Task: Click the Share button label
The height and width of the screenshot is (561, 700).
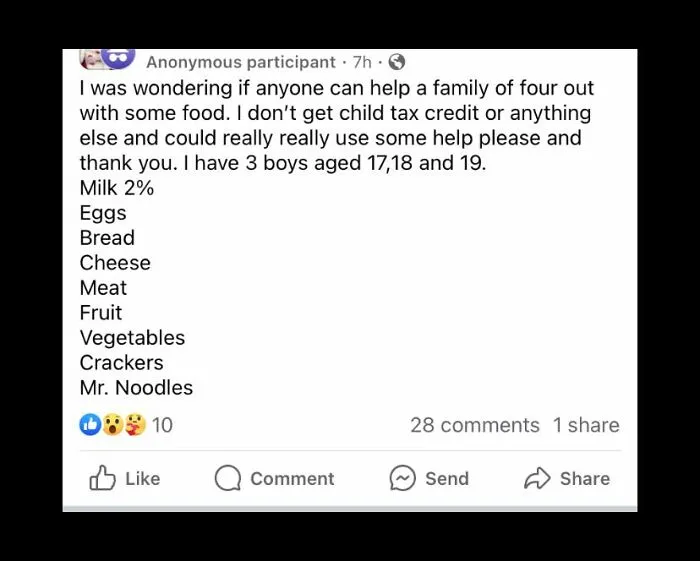Action: tap(585, 478)
